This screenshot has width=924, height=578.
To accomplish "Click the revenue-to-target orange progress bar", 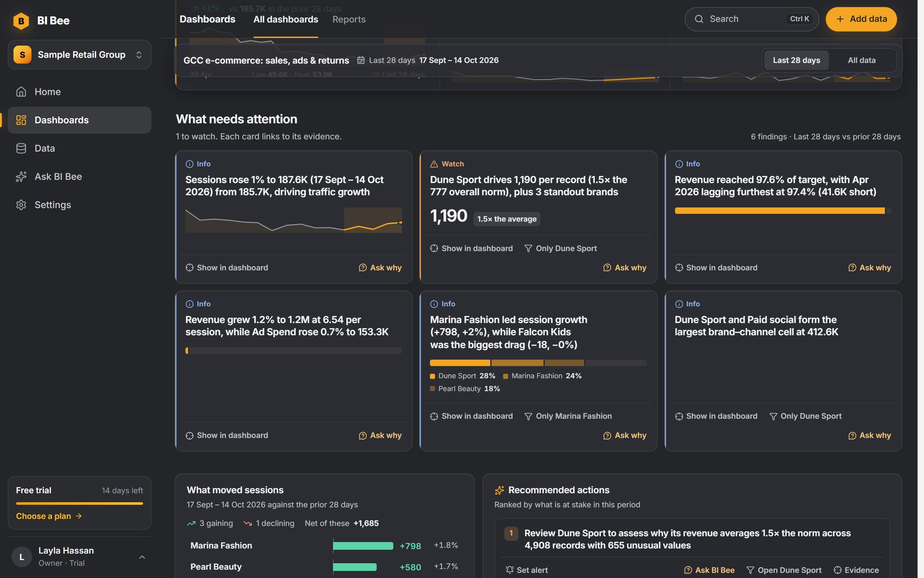I will (x=779, y=211).
